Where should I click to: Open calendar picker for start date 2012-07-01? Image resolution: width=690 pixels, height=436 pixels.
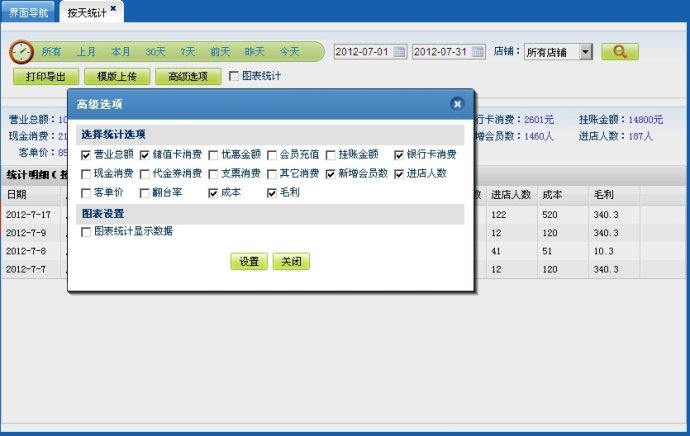399,51
